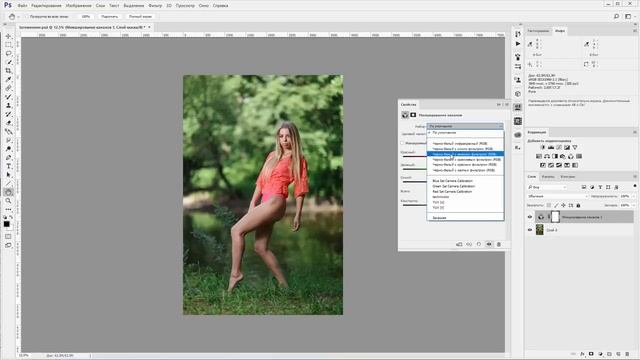
Task: Switch to the Гистограмма tab
Action: click(538, 31)
